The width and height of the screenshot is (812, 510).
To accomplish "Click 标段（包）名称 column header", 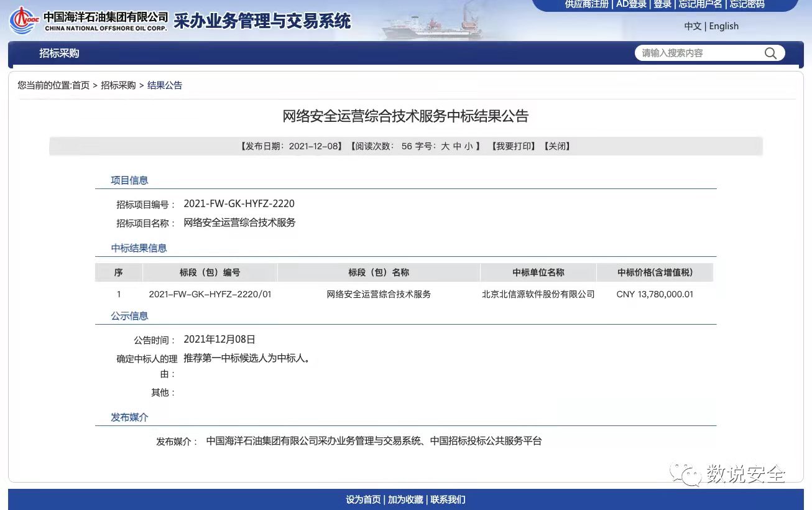I will tap(379, 272).
